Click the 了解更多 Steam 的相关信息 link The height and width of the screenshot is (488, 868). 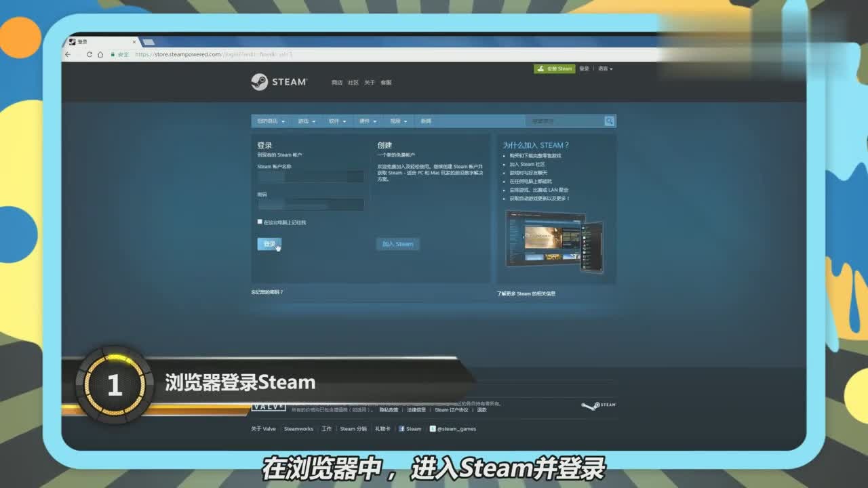pyautogui.click(x=526, y=293)
